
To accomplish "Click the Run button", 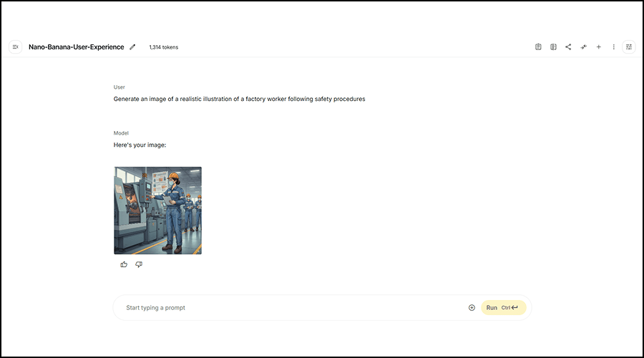I will [x=503, y=307].
